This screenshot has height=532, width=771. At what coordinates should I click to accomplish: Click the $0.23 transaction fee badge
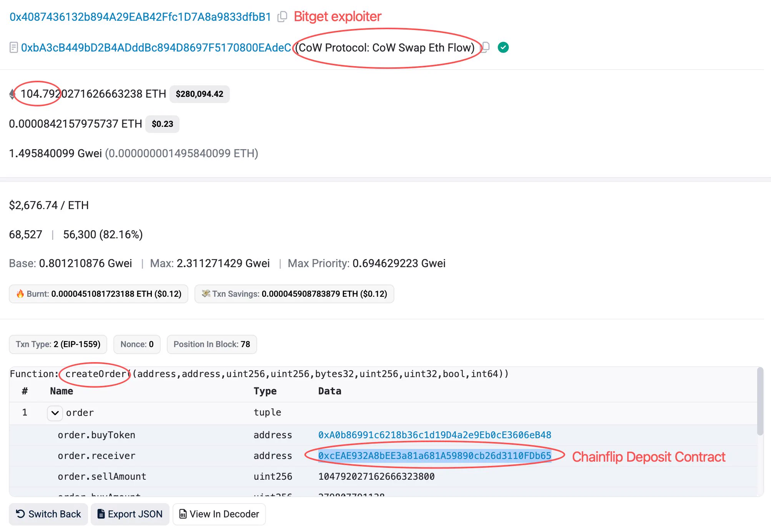click(x=162, y=124)
